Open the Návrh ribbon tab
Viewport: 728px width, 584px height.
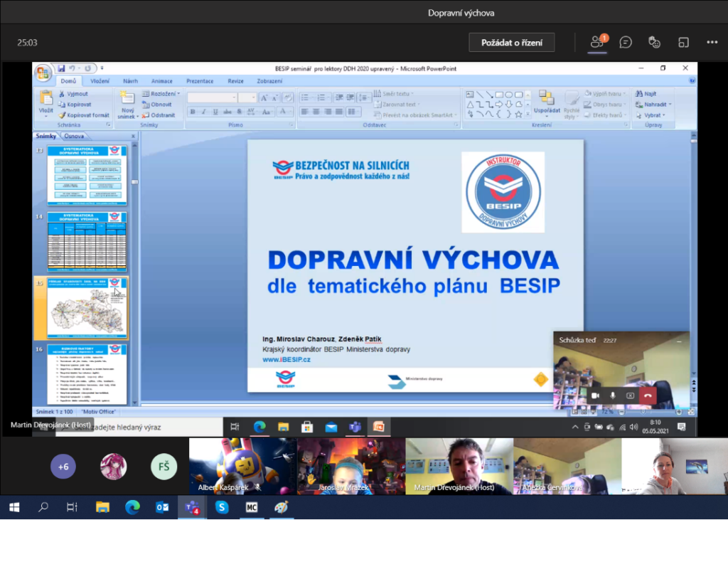click(131, 81)
